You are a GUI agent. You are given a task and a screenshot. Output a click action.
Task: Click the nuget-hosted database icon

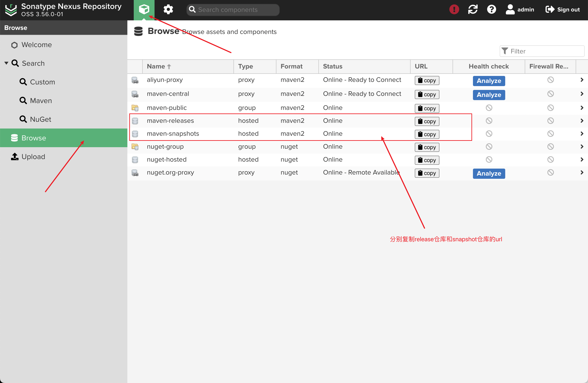click(135, 160)
